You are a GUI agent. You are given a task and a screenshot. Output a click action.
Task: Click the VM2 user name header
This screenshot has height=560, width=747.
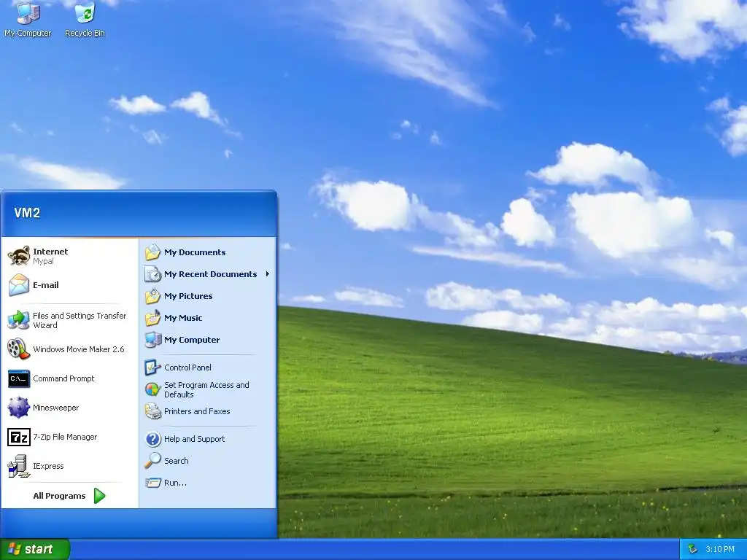pyautogui.click(x=27, y=212)
